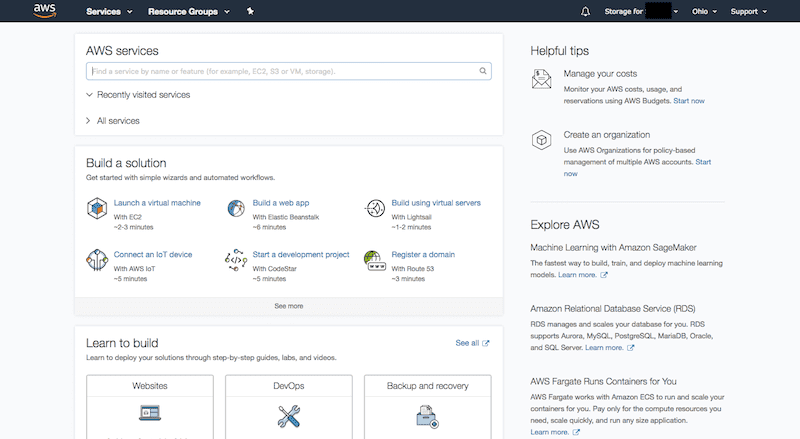Focus the Find a service search field
This screenshot has height=439, width=800.
(289, 71)
